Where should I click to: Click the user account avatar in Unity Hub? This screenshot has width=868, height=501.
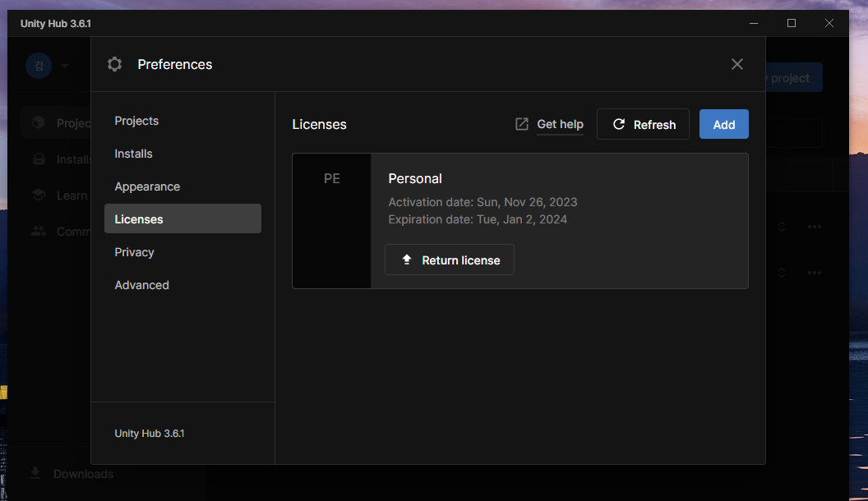coord(39,66)
